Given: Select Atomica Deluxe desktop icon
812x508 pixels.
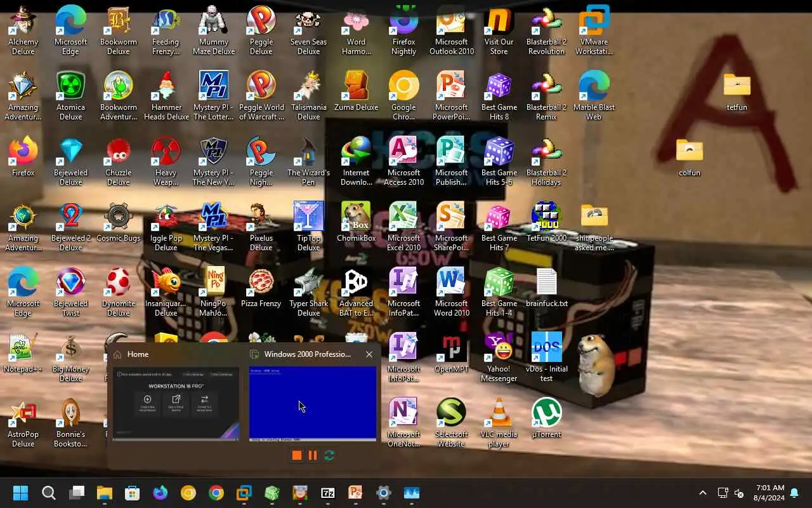Looking at the screenshot, I should coord(70,96).
